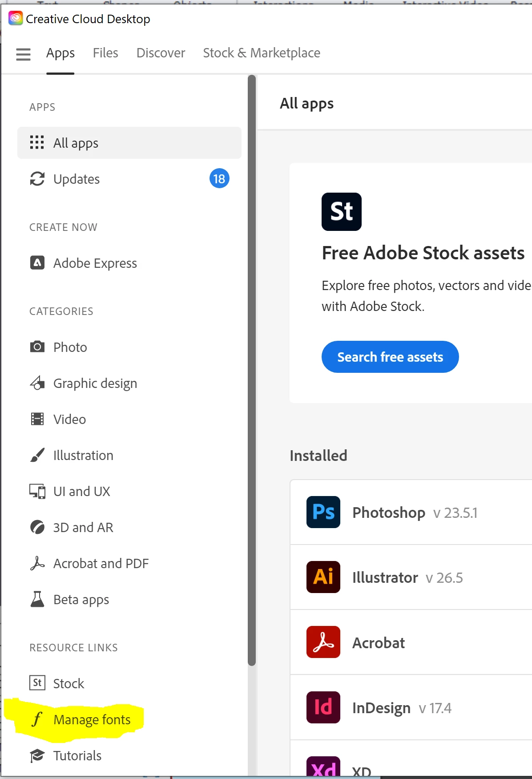The image size is (532, 779).
Task: Click the Photo camera icon
Action: (37, 347)
